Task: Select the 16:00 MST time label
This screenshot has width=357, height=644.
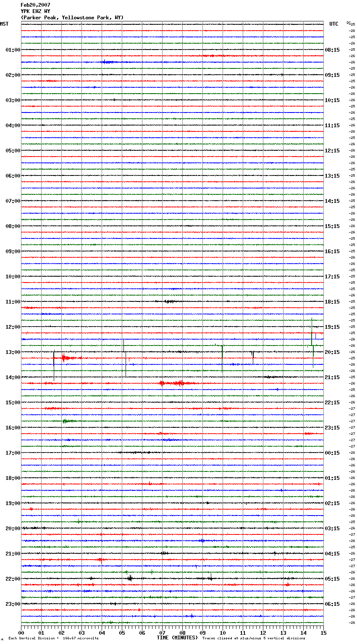Action: (x=13, y=428)
